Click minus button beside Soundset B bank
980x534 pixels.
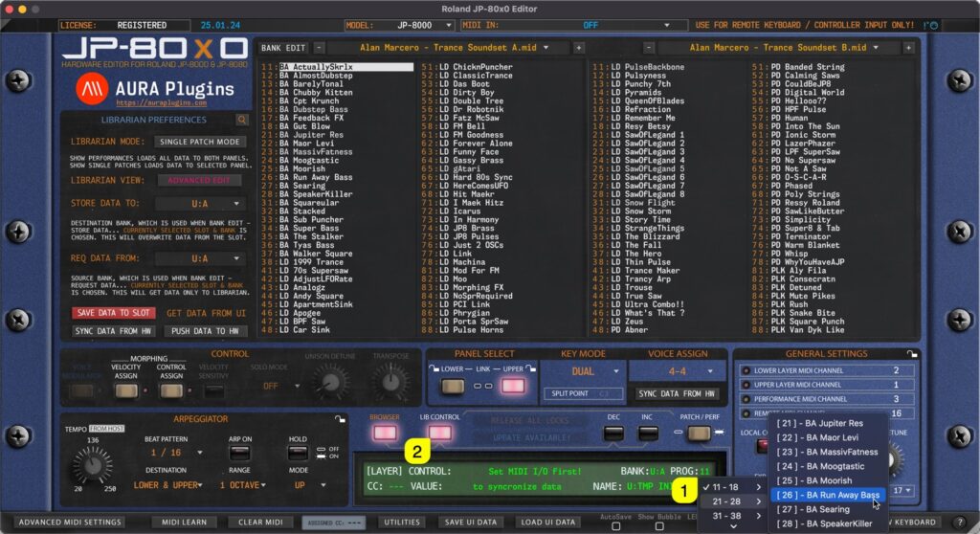click(649, 48)
